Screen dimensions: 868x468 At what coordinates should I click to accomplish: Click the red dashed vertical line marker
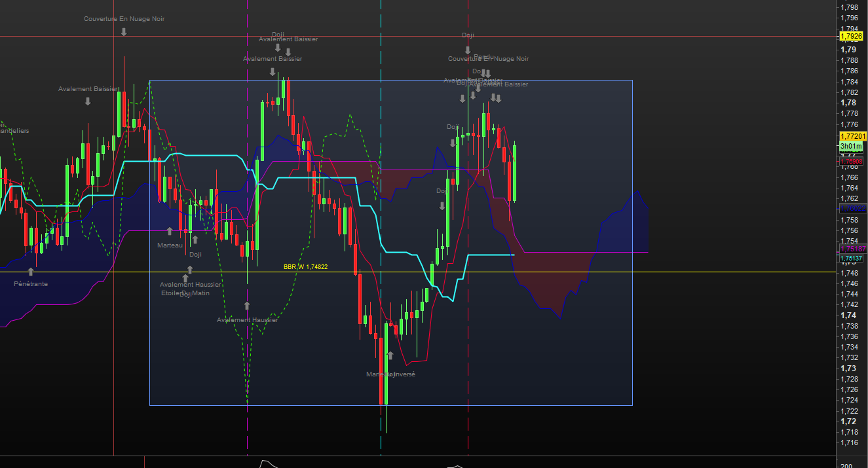[x=468, y=262]
